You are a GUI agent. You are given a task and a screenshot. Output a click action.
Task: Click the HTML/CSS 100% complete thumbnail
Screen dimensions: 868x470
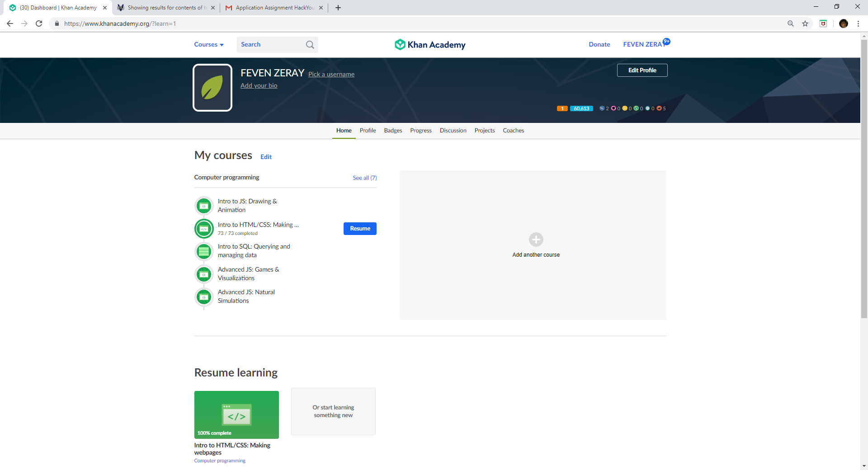(x=236, y=415)
